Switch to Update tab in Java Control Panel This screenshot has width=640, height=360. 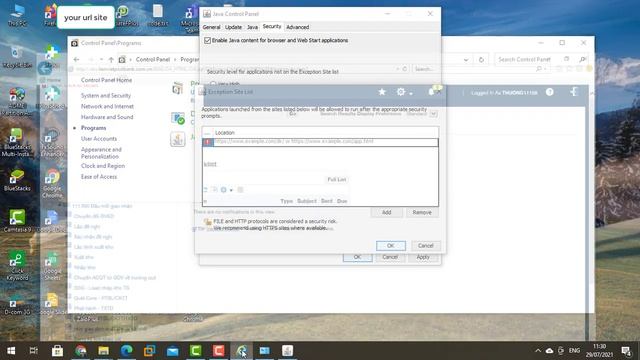coord(233,27)
